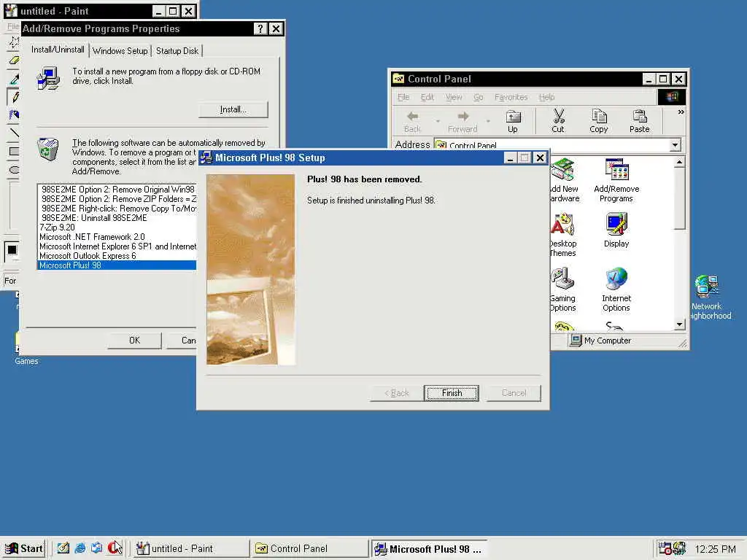Select the Ellipse tool in Paint
747x560 pixels.
point(13,169)
